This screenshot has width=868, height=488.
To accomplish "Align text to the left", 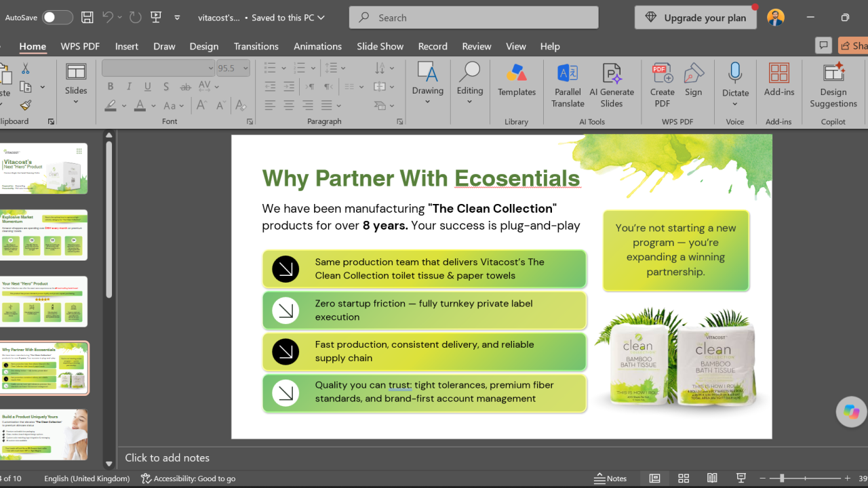I will (x=270, y=105).
